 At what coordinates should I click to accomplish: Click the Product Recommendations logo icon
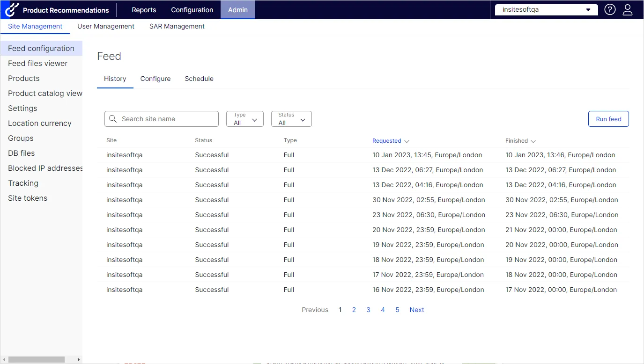pyautogui.click(x=12, y=9)
